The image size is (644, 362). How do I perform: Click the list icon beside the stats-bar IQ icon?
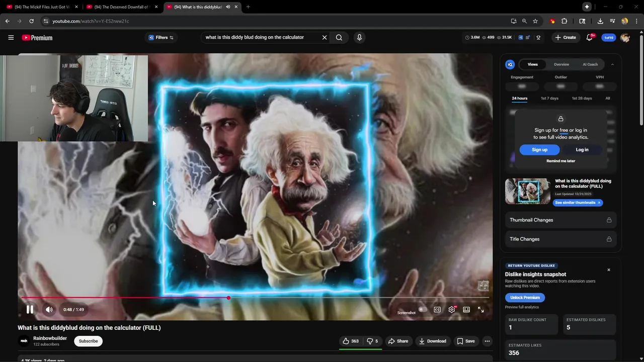(x=528, y=38)
